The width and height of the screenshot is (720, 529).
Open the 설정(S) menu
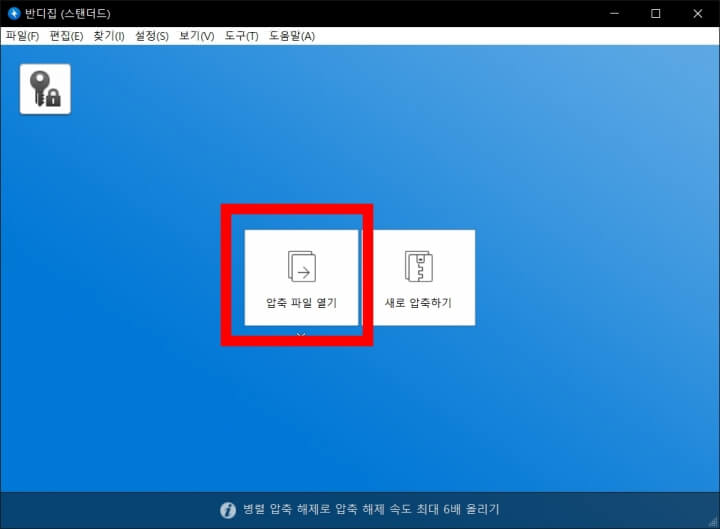pos(152,36)
